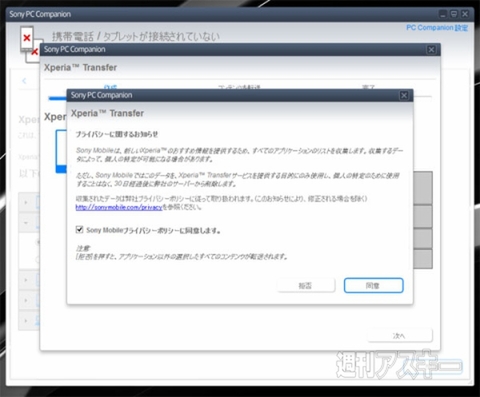Image resolution: width=480 pixels, height=397 pixels.
Task: Close the front Xperia Transfer privacy dialog
Action: pyautogui.click(x=404, y=96)
